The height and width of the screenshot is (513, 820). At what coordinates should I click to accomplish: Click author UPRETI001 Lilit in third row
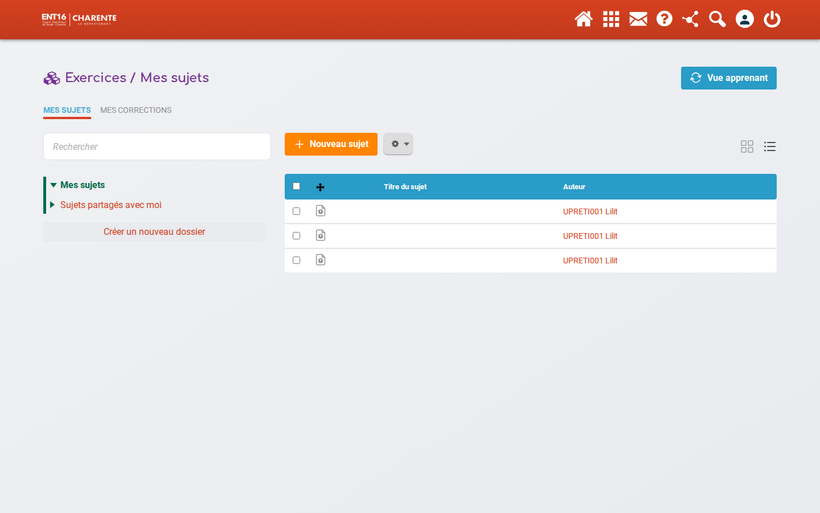[590, 261]
